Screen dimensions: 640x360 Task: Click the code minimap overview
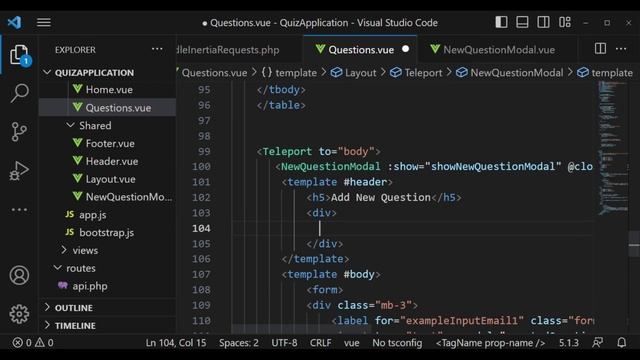(x=612, y=147)
